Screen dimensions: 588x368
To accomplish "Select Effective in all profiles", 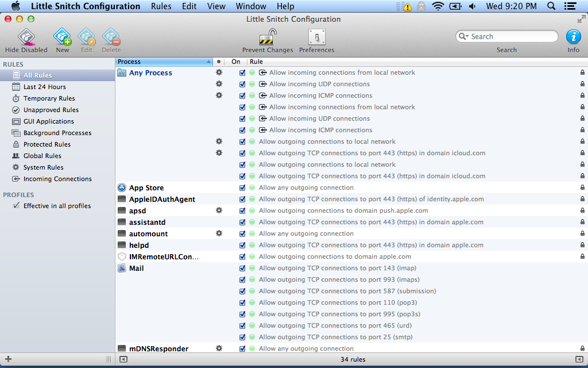I will click(x=57, y=206).
